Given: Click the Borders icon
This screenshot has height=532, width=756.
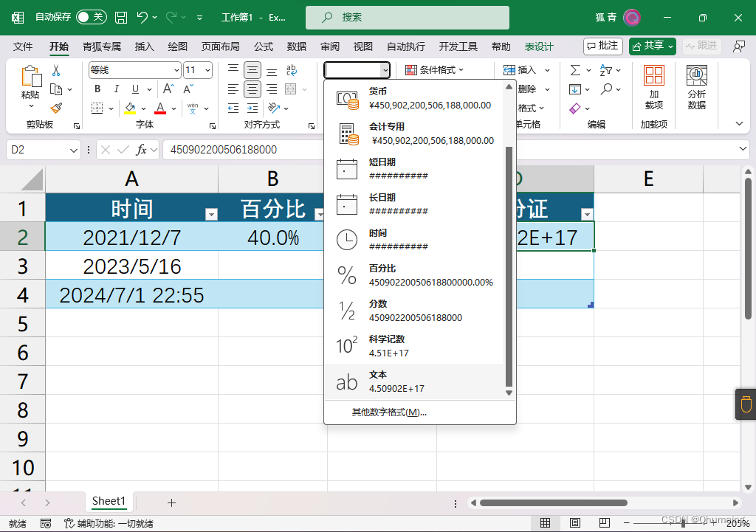Looking at the screenshot, I should coord(97,108).
